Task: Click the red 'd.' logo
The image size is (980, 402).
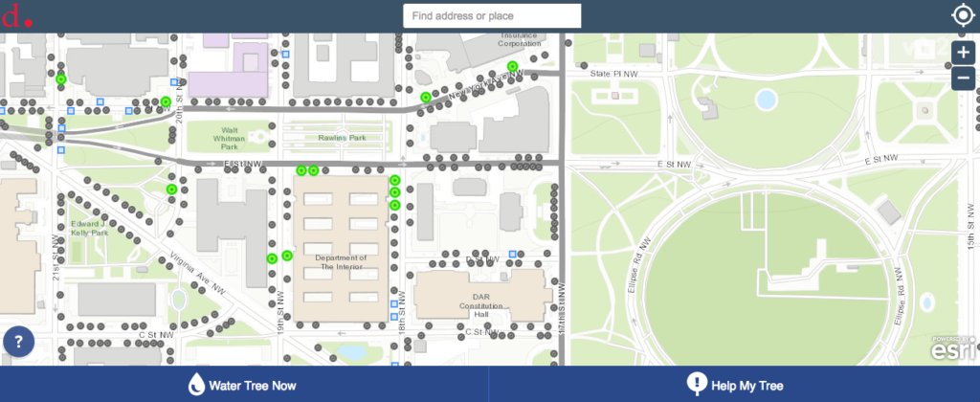Action: 17,17
